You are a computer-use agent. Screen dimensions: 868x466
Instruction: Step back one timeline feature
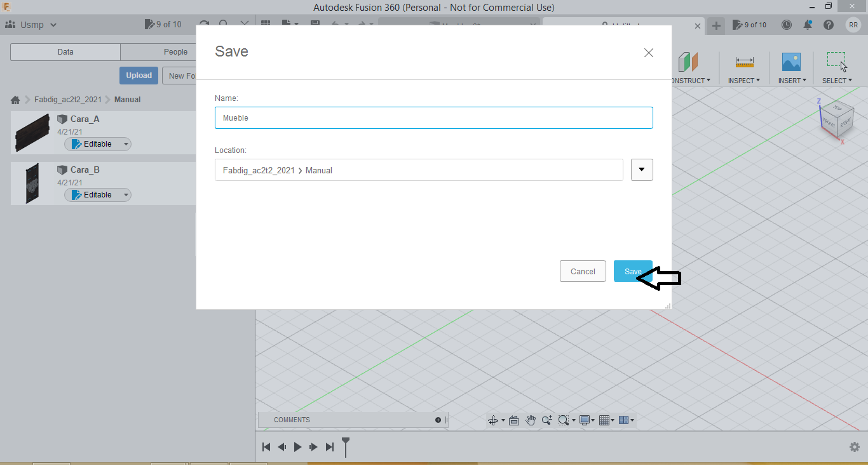point(282,447)
